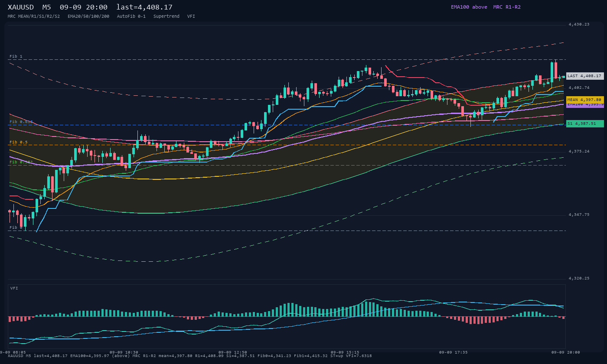Click the Fib 0 level label
Screen dimensions: 607x364
coord(16,227)
